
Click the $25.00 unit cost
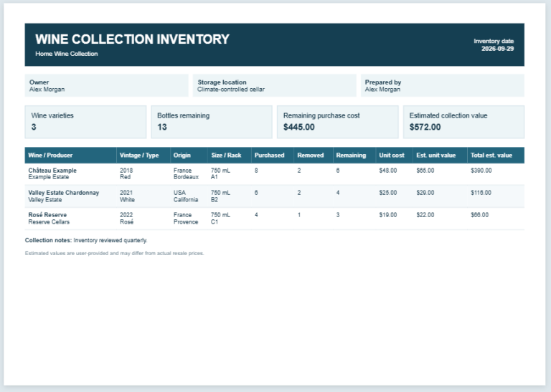tap(388, 193)
